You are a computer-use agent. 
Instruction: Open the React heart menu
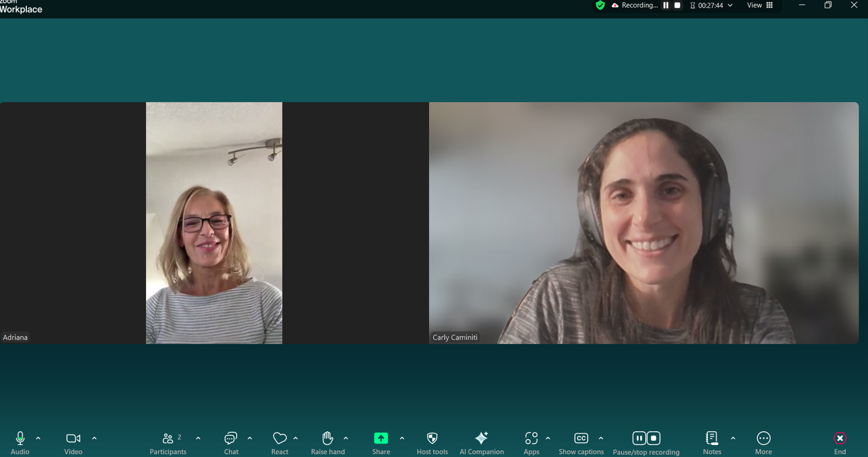tap(280, 438)
